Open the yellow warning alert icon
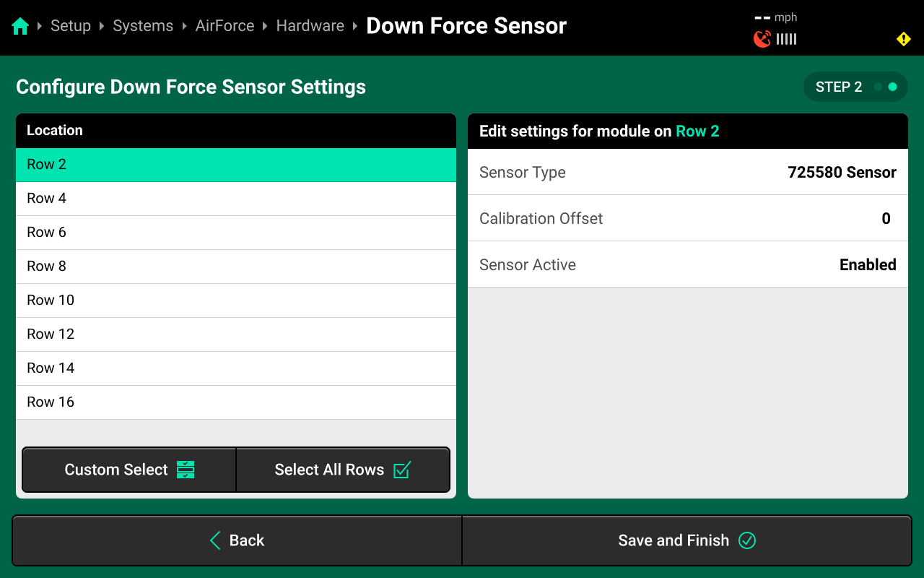 point(903,39)
